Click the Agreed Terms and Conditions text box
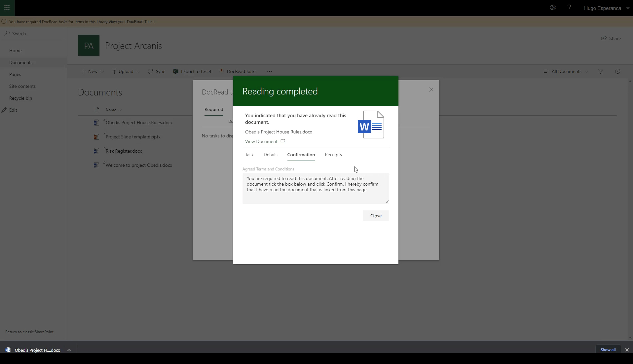The height and width of the screenshot is (364, 633). tap(316, 188)
